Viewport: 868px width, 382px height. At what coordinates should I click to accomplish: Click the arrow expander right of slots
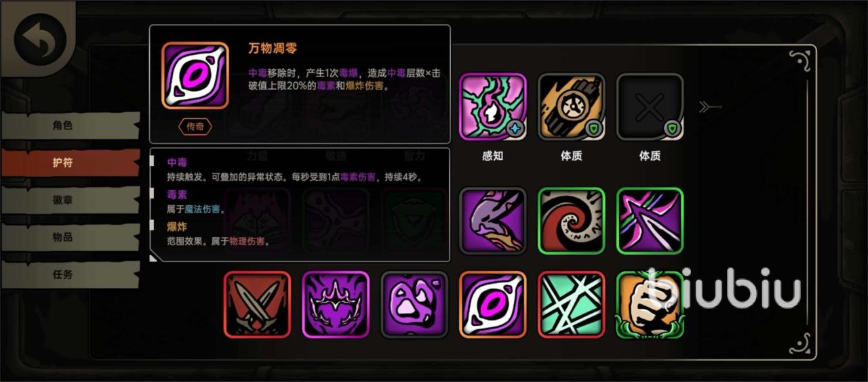[x=709, y=107]
